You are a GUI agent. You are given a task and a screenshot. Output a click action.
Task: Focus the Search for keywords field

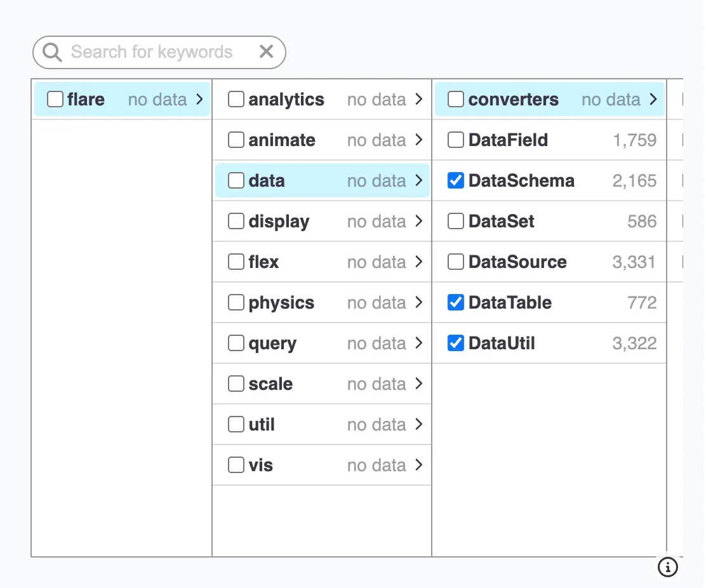[159, 52]
